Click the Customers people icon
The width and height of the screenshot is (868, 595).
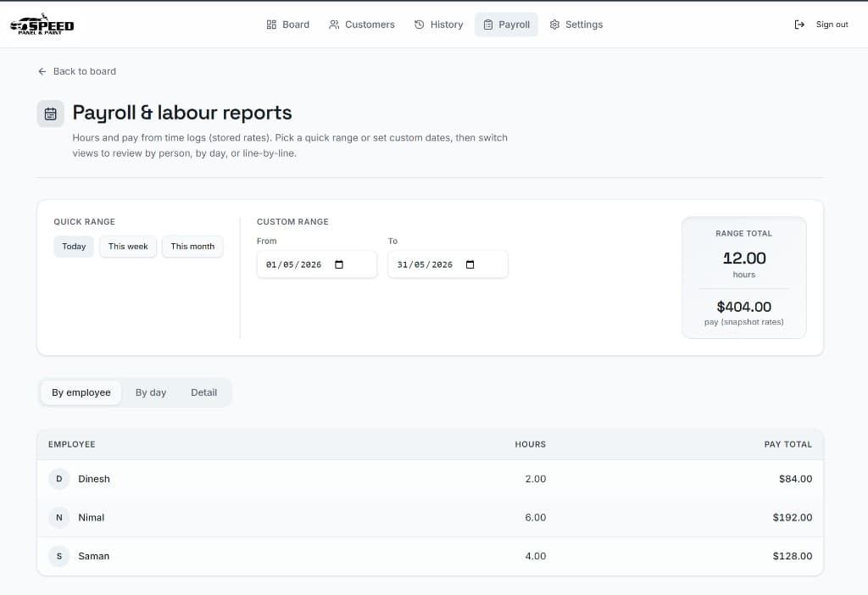[x=334, y=25]
